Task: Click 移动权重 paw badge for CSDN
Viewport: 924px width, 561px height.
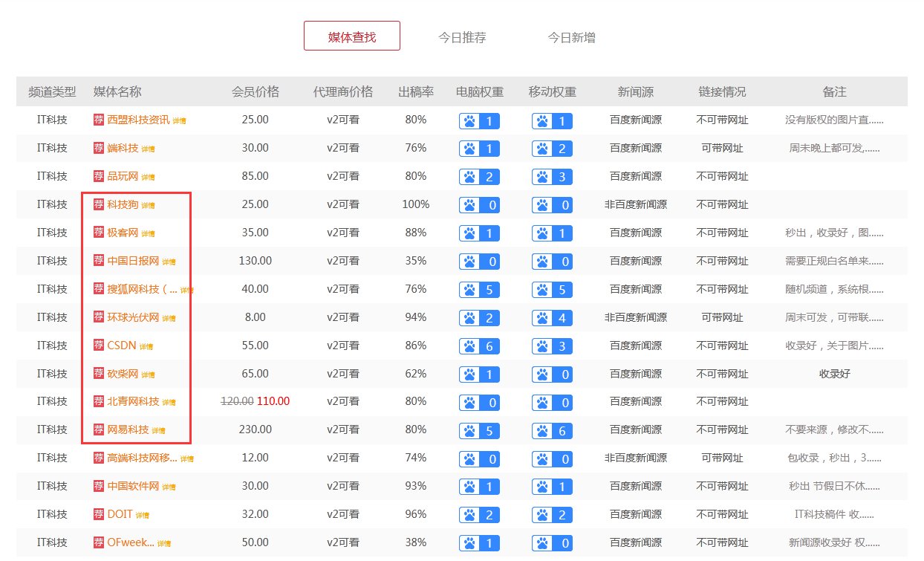Action: coord(552,346)
